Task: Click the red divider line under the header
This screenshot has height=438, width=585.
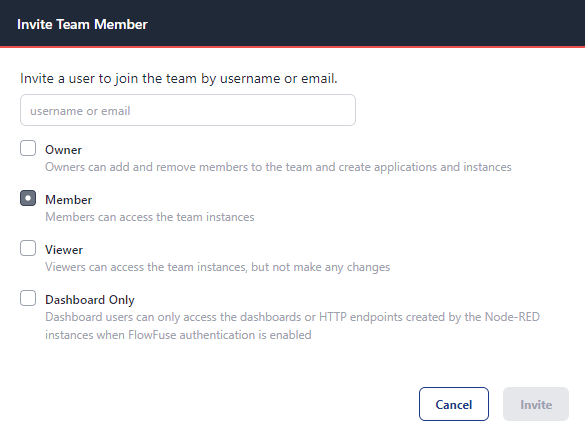Action: 292,47
